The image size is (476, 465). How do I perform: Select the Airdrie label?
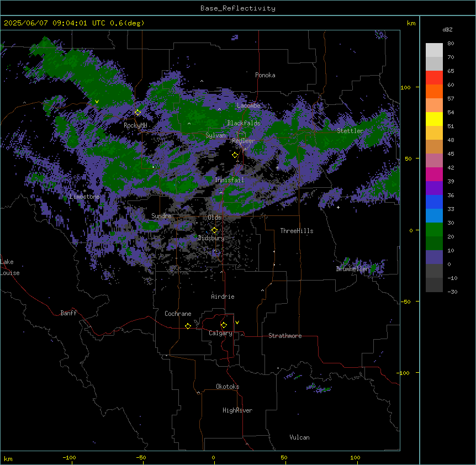tap(223, 297)
